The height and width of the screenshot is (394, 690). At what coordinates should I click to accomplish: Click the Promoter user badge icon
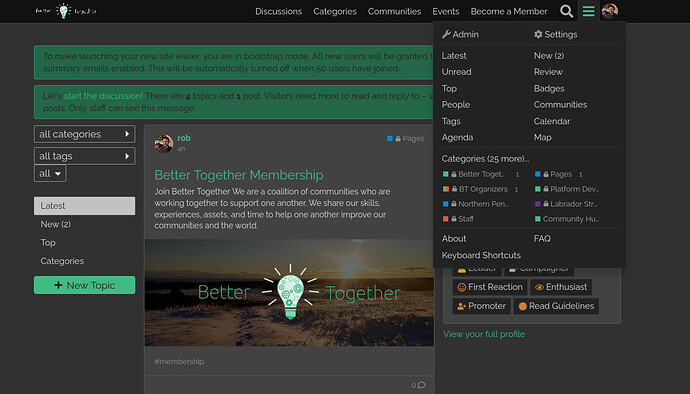coord(461,306)
